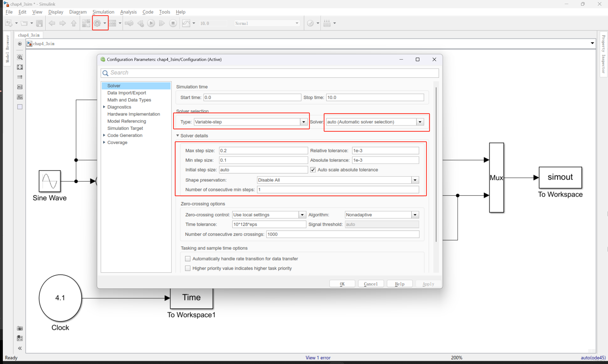Open the Shape preservation dropdown
Viewport: 608px width, 364px height.
point(415,180)
